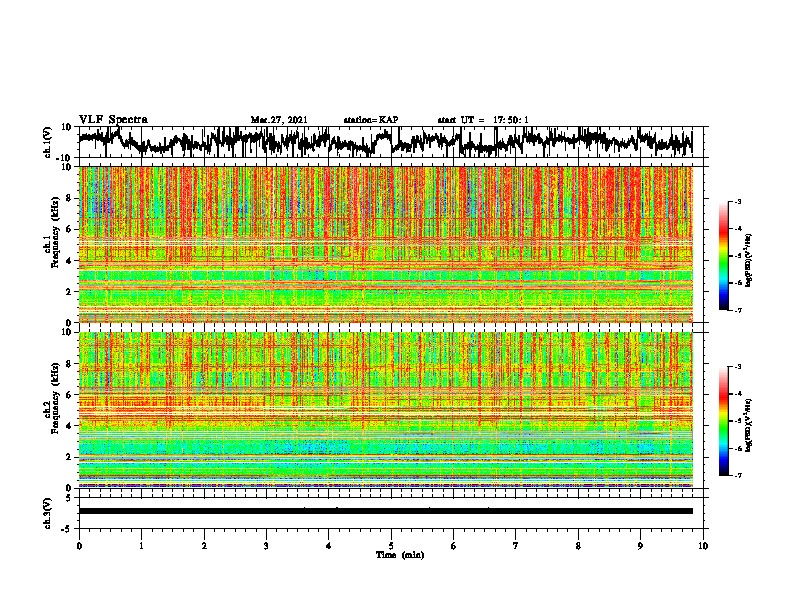Click time axis tick label "7"

click(516, 546)
